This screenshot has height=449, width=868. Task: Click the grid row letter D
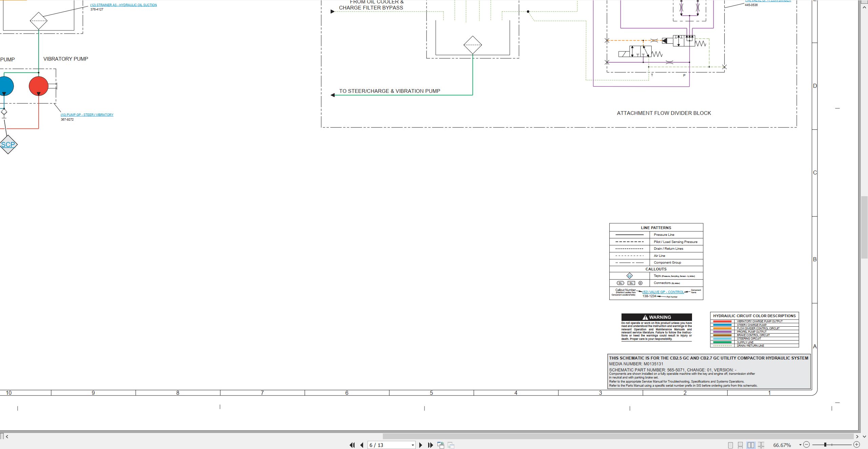(x=815, y=86)
